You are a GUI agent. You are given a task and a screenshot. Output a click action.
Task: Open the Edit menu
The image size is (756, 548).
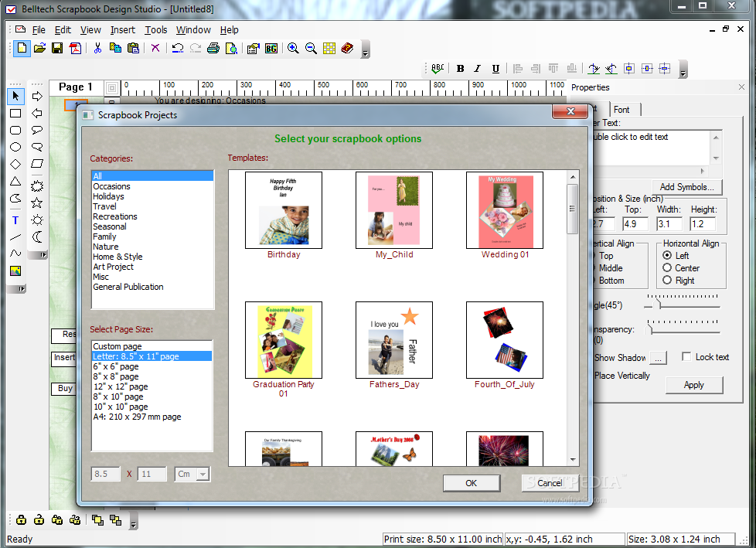[x=63, y=30]
